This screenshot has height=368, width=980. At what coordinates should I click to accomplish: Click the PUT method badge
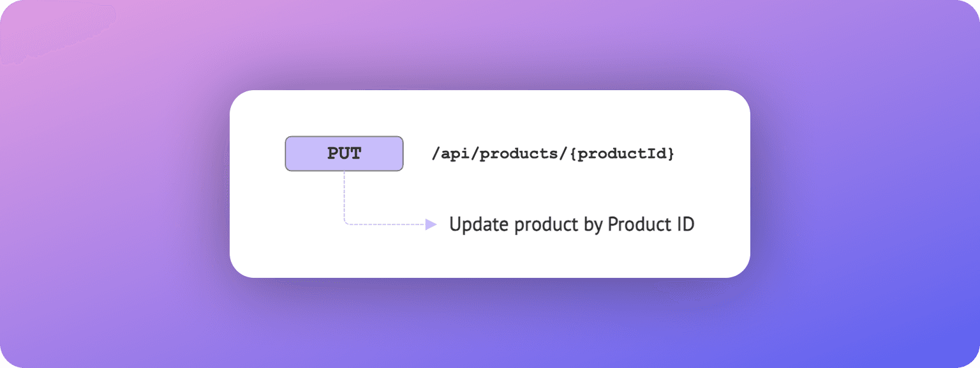pos(344,153)
